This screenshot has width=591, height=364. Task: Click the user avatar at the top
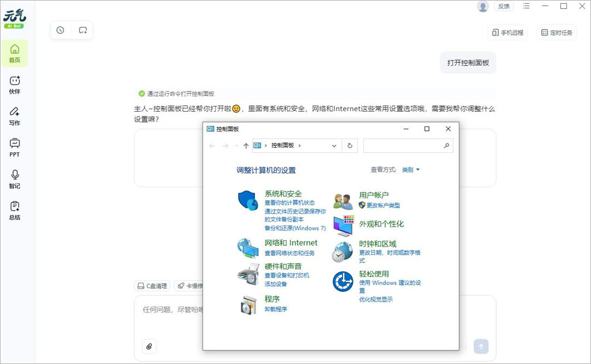tap(483, 6)
